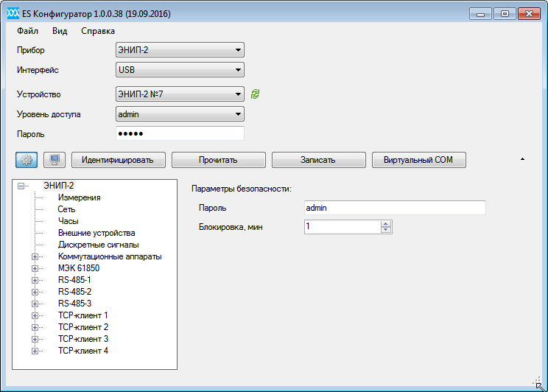The image size is (548, 392).
Task: Expand the TCP-клиент 2 node
Action: pos(35,327)
